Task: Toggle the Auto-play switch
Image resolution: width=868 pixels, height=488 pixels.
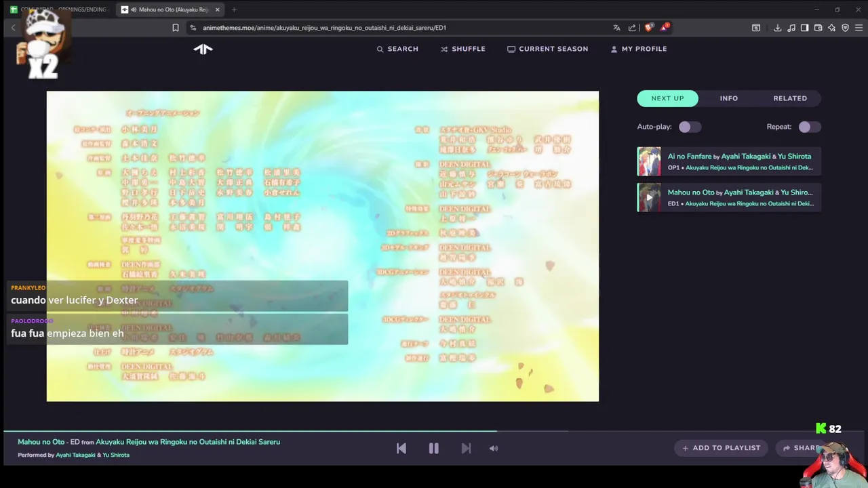Action: tap(690, 127)
